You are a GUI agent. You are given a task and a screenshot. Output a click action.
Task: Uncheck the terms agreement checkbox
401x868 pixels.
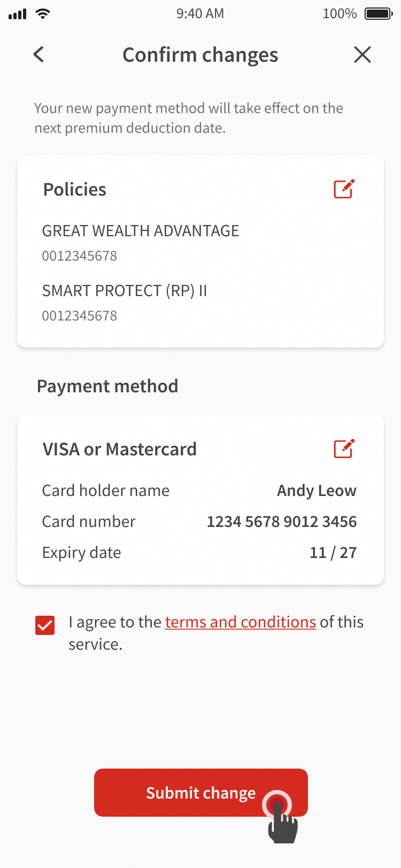(x=45, y=625)
